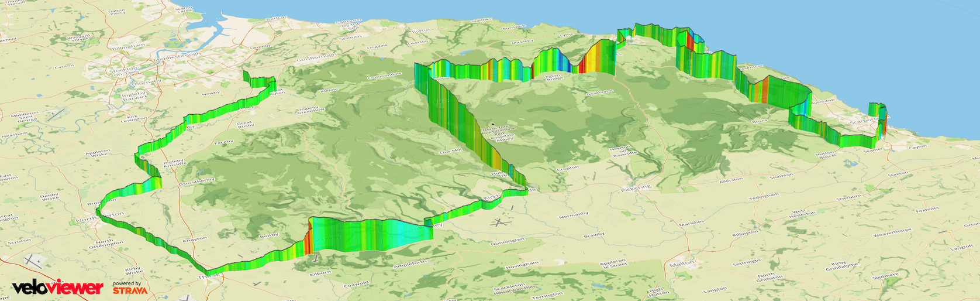Select the Hutton Buscel label
The width and height of the screenshot is (980, 301).
tap(826, 155)
